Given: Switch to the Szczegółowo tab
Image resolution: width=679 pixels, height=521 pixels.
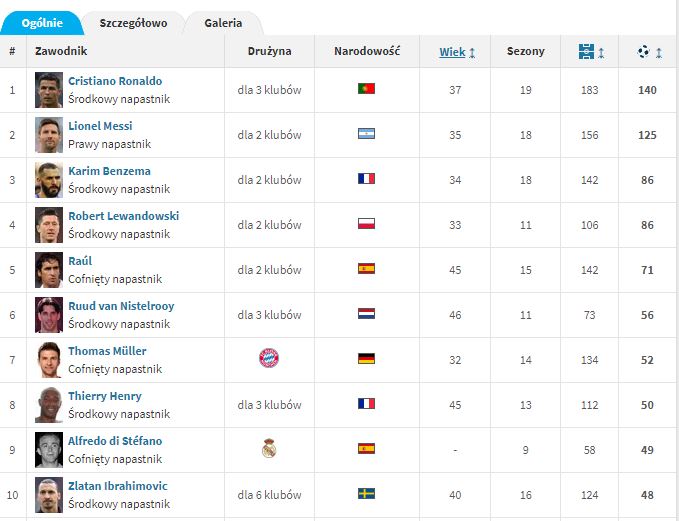Looking at the screenshot, I should click(x=133, y=23).
